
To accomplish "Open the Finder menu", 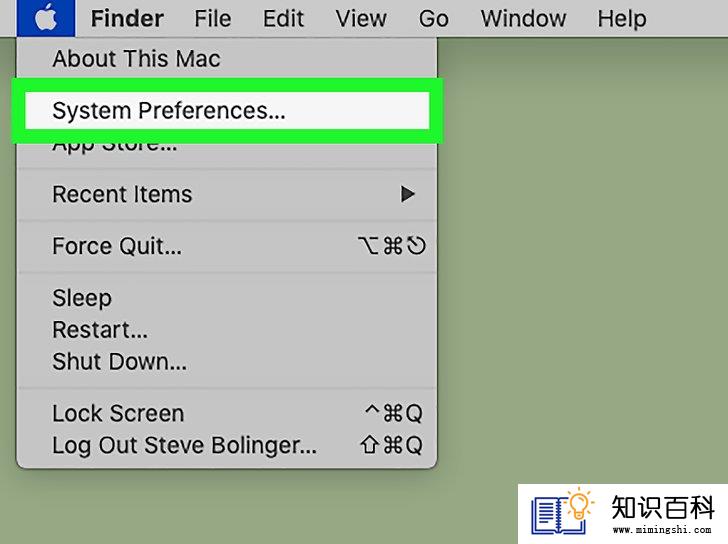I will click(x=127, y=19).
